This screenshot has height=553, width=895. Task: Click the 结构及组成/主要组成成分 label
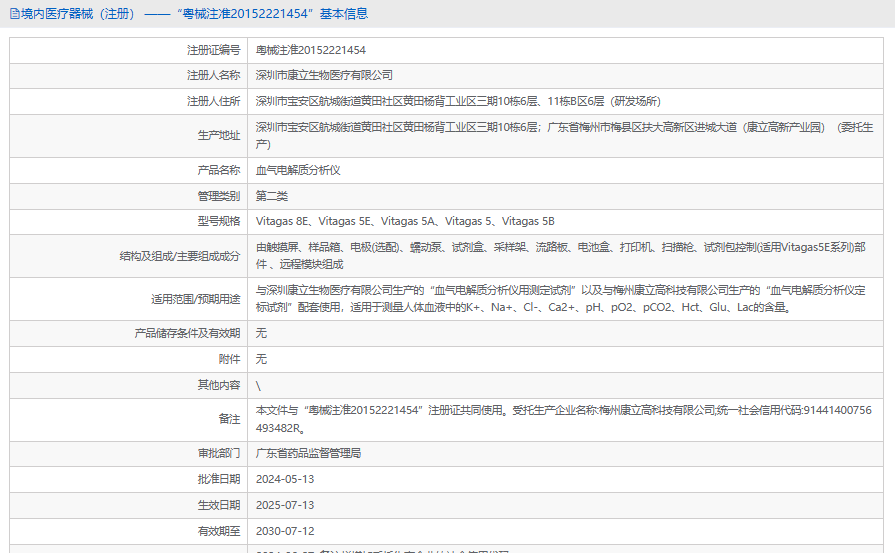(x=180, y=256)
